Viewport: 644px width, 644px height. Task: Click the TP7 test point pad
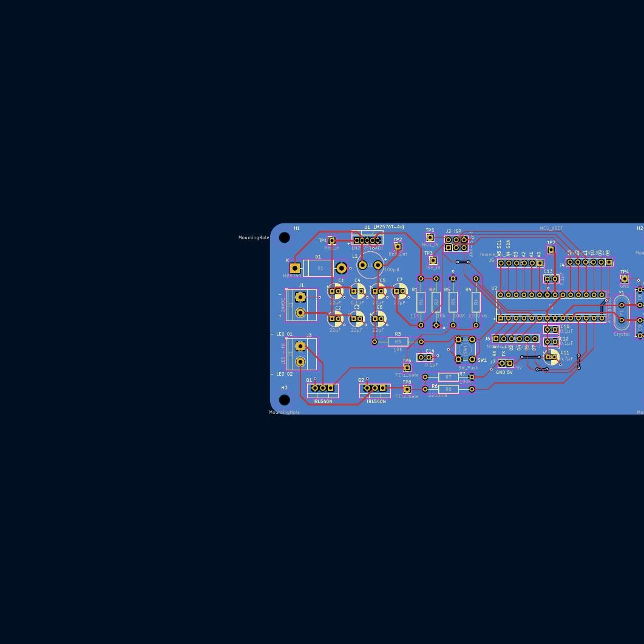tap(551, 249)
